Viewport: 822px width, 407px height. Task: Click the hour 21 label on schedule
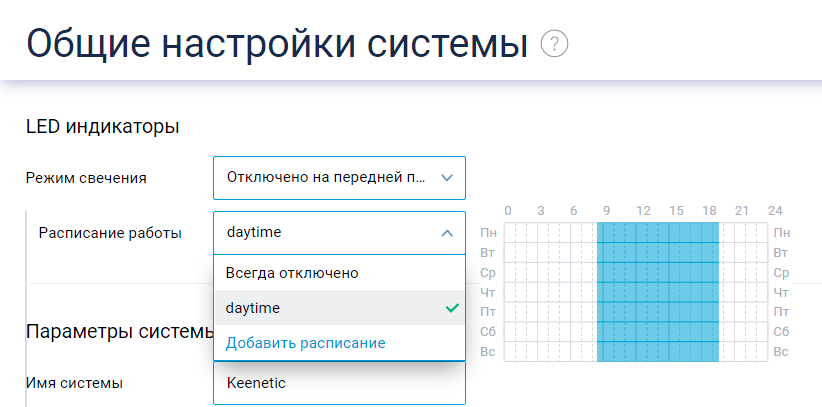(x=742, y=211)
